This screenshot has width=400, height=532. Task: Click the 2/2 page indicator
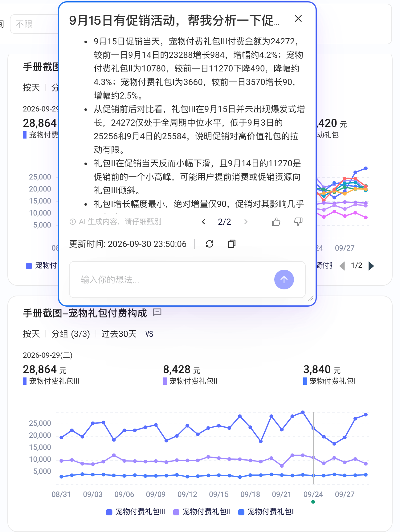pos(224,222)
